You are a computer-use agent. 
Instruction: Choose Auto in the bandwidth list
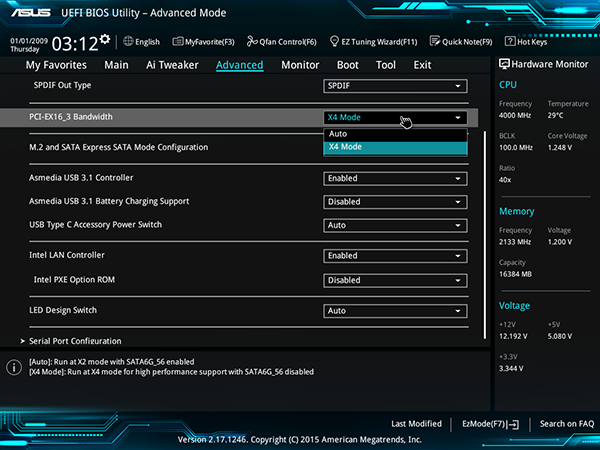click(x=395, y=134)
